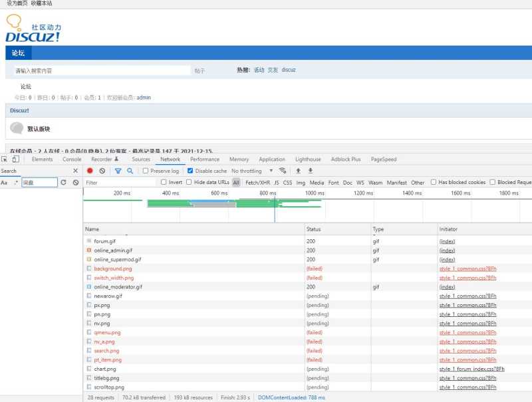Export HAR file download arrow
This screenshot has height=402, width=532.
[x=310, y=171]
